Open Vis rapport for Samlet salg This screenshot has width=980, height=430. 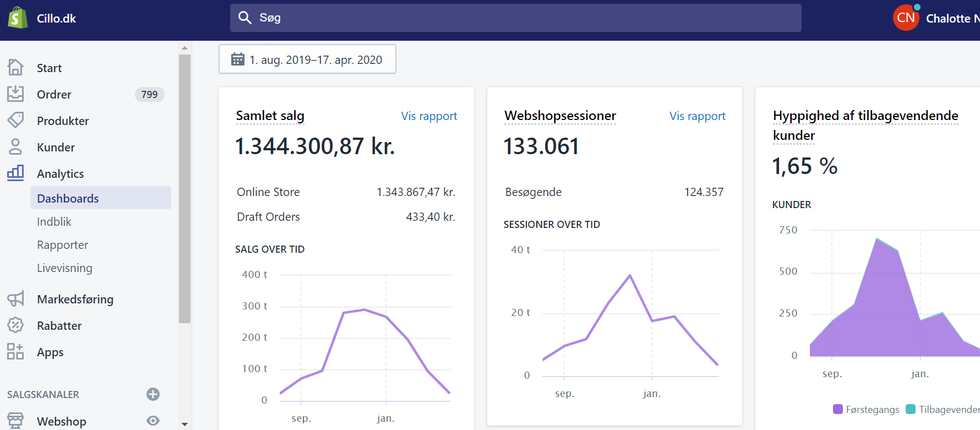(x=429, y=116)
